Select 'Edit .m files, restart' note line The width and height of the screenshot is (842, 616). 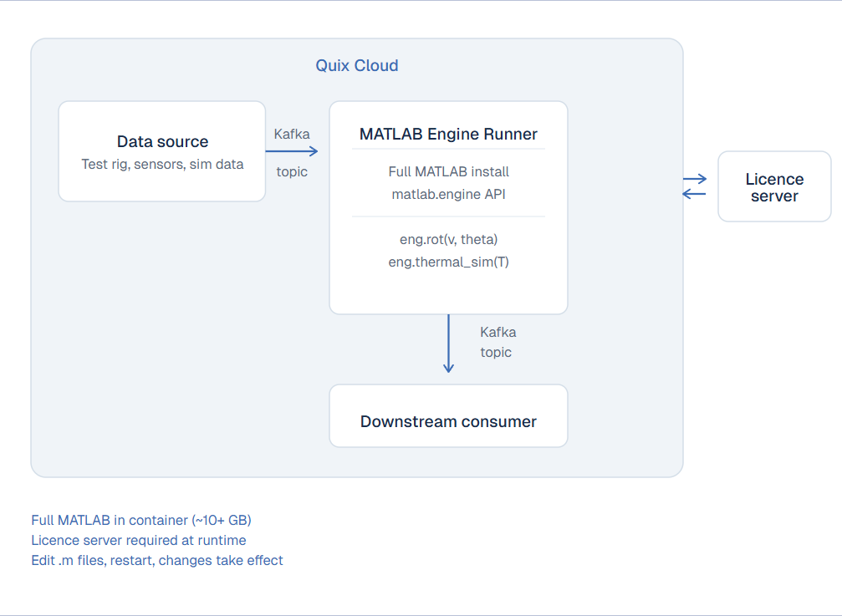(157, 560)
